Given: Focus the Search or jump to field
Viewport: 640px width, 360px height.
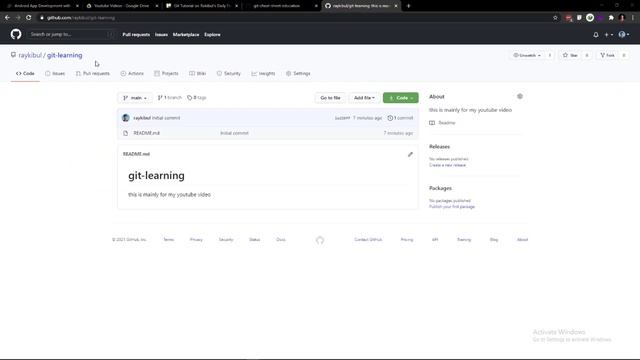Looking at the screenshot, I should point(70,34).
